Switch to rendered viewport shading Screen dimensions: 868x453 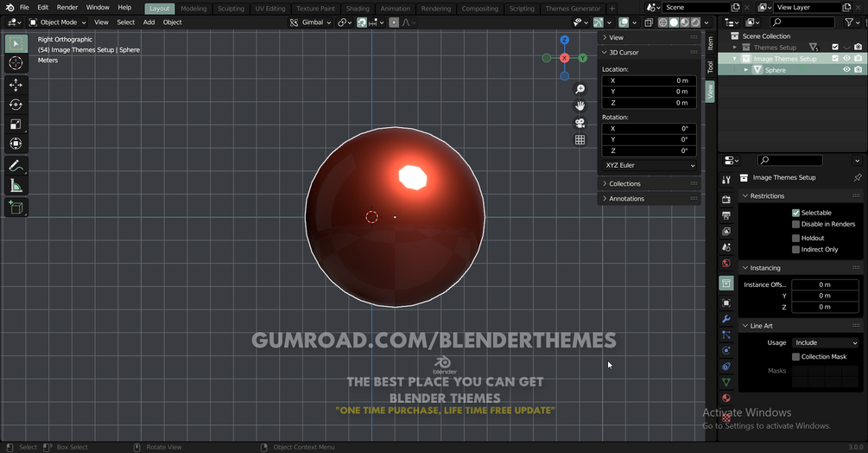tap(695, 22)
